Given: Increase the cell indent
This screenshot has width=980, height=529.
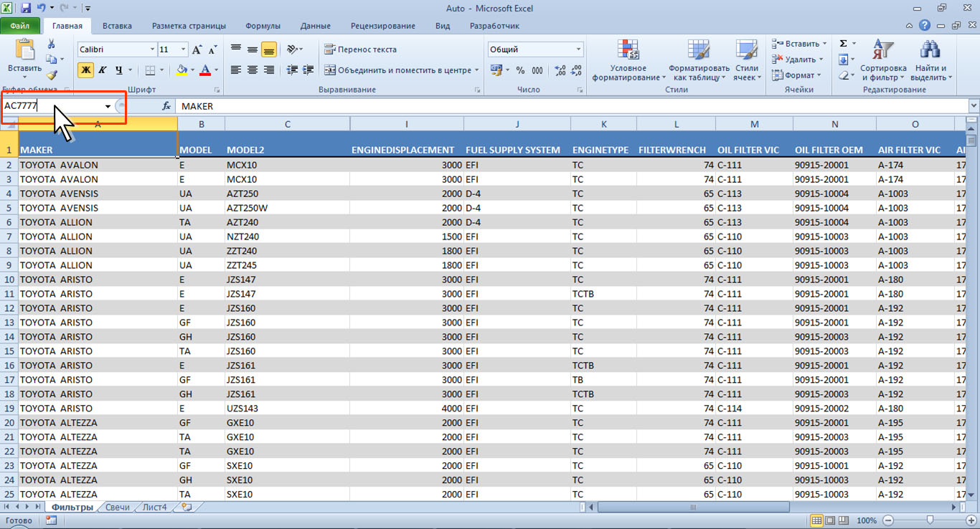Looking at the screenshot, I should (x=308, y=70).
